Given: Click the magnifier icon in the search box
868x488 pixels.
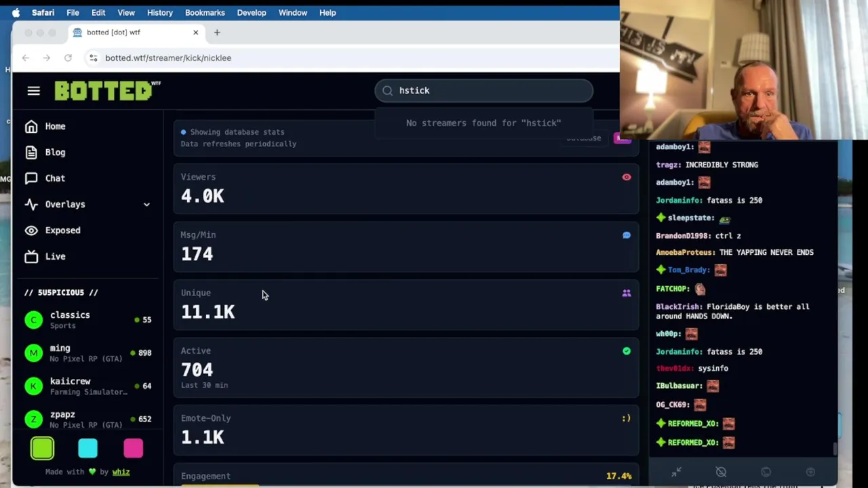Looking at the screenshot, I should 387,91.
